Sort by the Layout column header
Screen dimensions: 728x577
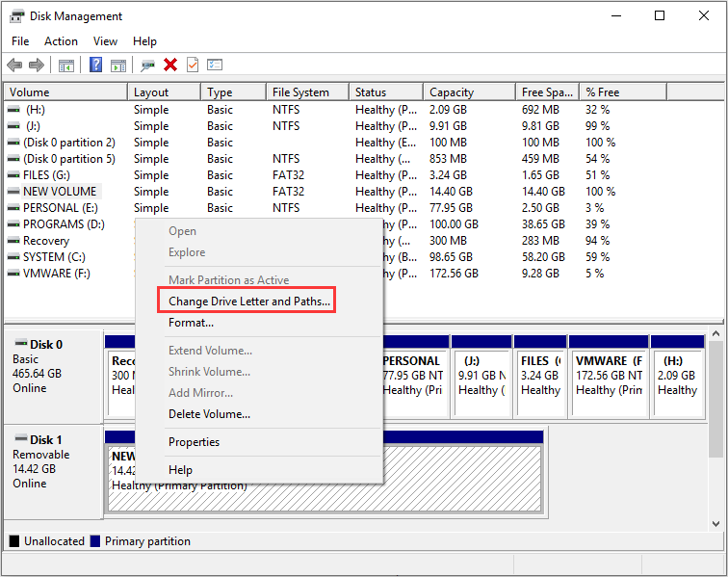(x=165, y=92)
